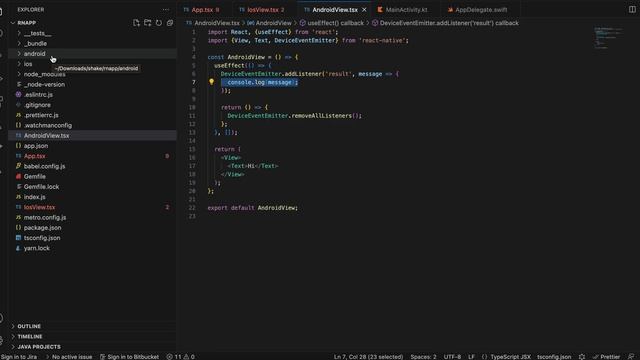Open app.json in Explorer

click(36, 146)
